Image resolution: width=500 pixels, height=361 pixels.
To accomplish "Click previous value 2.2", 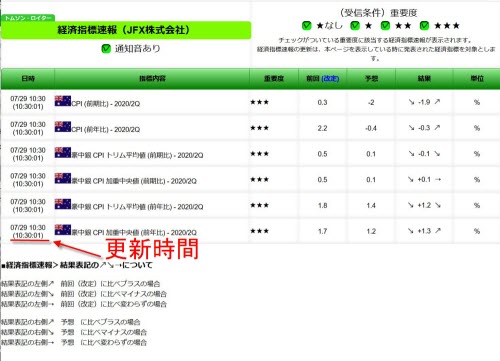I will pos(322,128).
